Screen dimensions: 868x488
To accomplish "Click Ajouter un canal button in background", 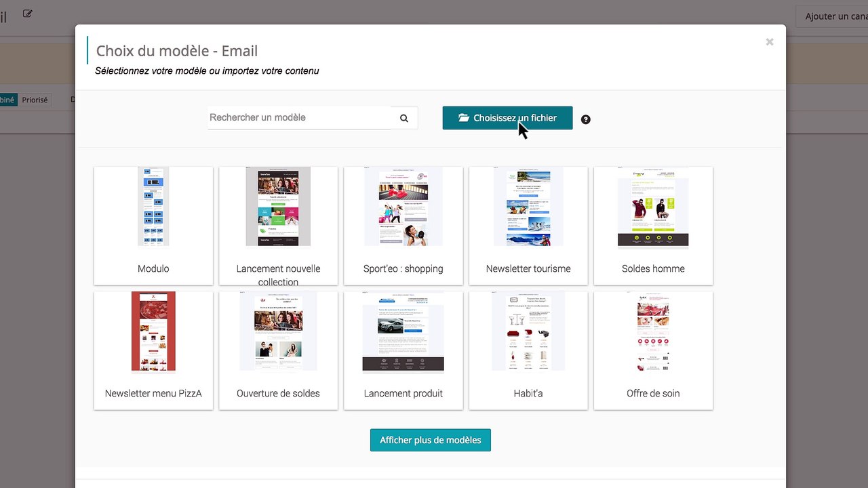I will point(832,16).
